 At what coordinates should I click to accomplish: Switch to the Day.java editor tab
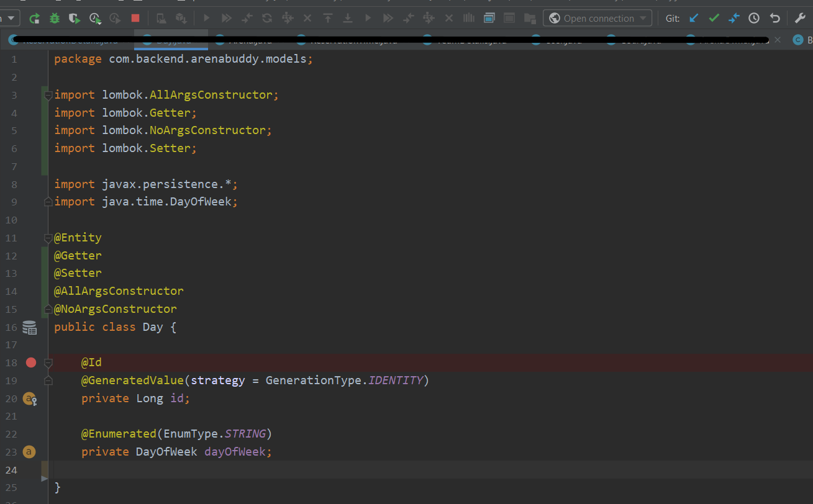pos(171,40)
